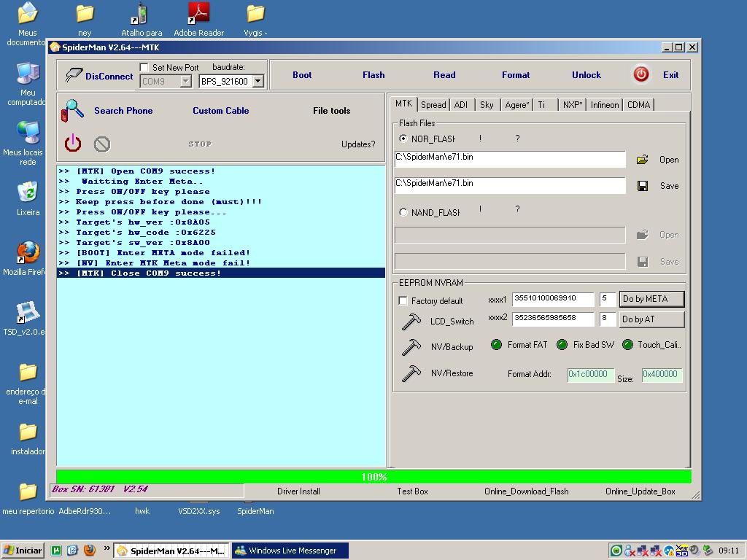747x560 pixels.
Task: Click the NOR flash Open folder icon
Action: [x=642, y=160]
